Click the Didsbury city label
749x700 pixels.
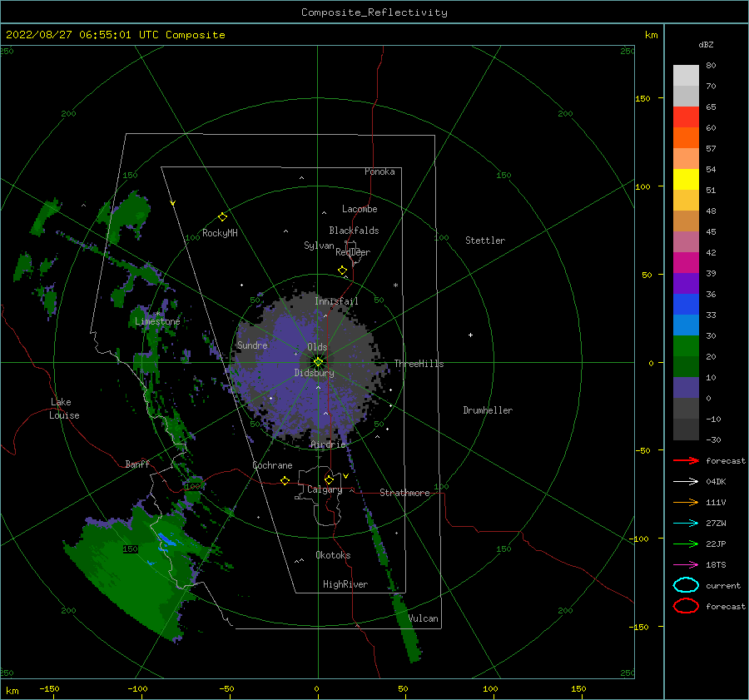314,373
